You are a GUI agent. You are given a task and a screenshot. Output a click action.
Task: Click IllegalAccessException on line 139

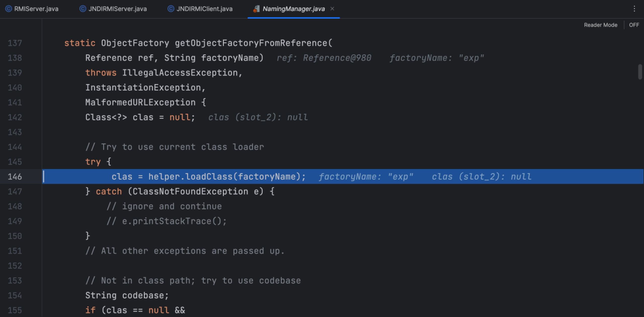click(x=180, y=73)
